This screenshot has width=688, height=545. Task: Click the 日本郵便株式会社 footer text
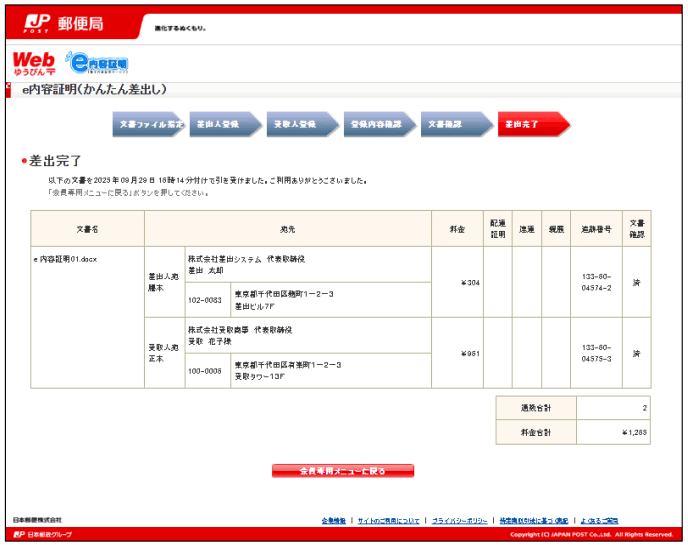point(37,520)
